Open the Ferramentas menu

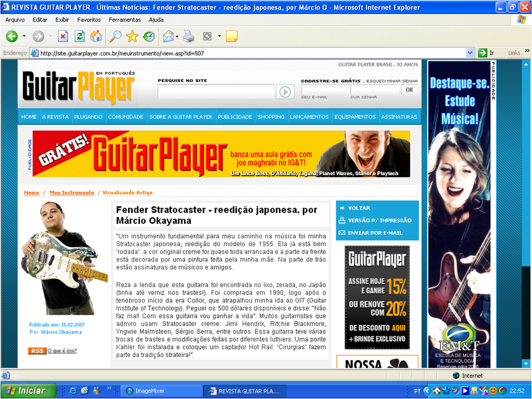124,20
